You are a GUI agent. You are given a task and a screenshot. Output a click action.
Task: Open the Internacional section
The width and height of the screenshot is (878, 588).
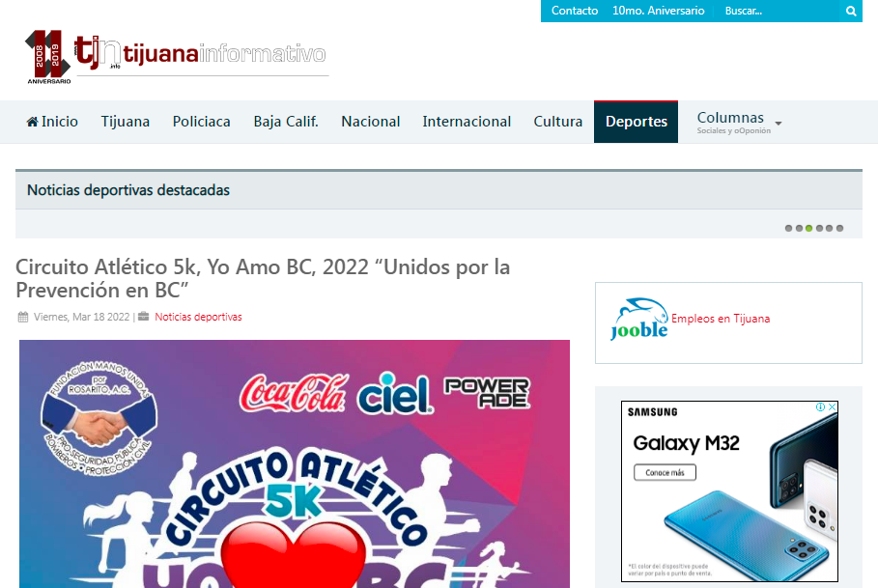[467, 122]
